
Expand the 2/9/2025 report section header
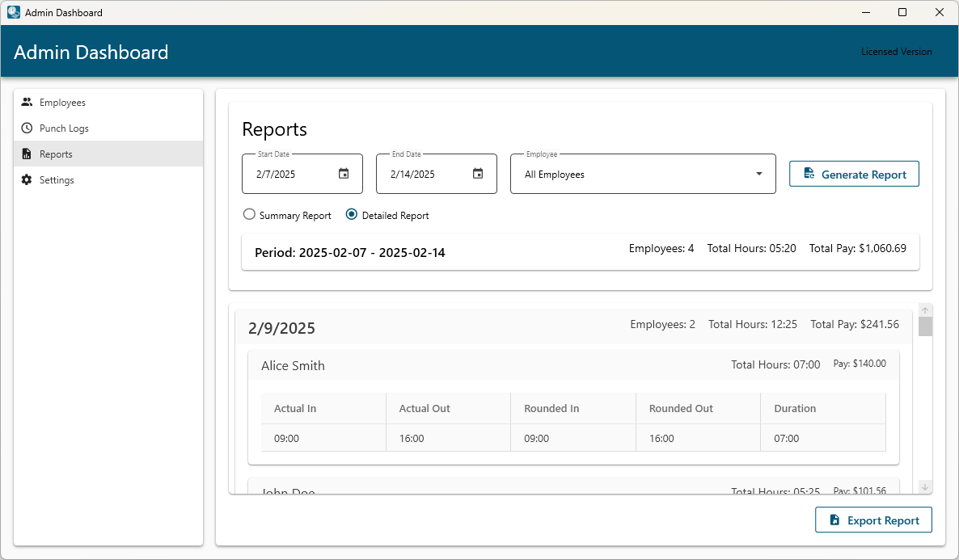[x=281, y=328]
